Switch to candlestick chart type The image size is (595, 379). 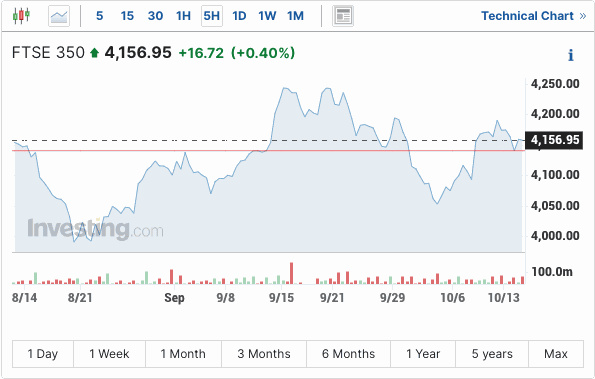(x=21, y=16)
